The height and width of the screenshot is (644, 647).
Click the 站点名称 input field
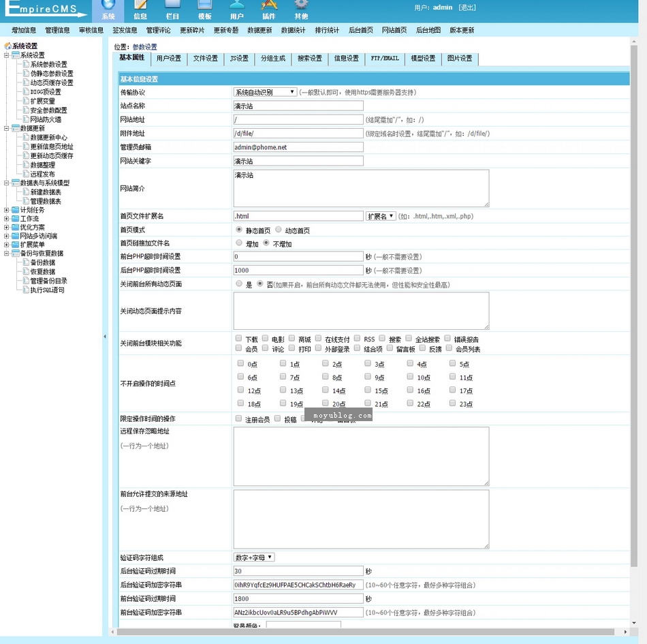[x=298, y=106]
